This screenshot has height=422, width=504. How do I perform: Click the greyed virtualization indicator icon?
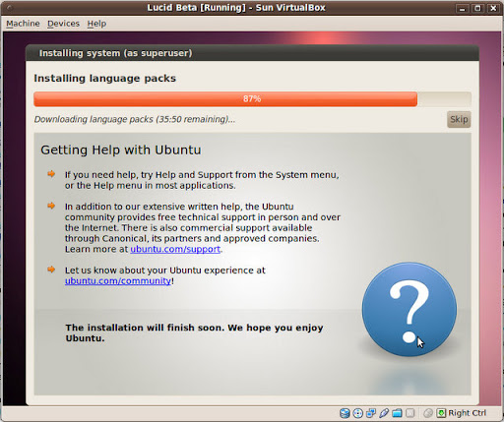[x=410, y=413]
